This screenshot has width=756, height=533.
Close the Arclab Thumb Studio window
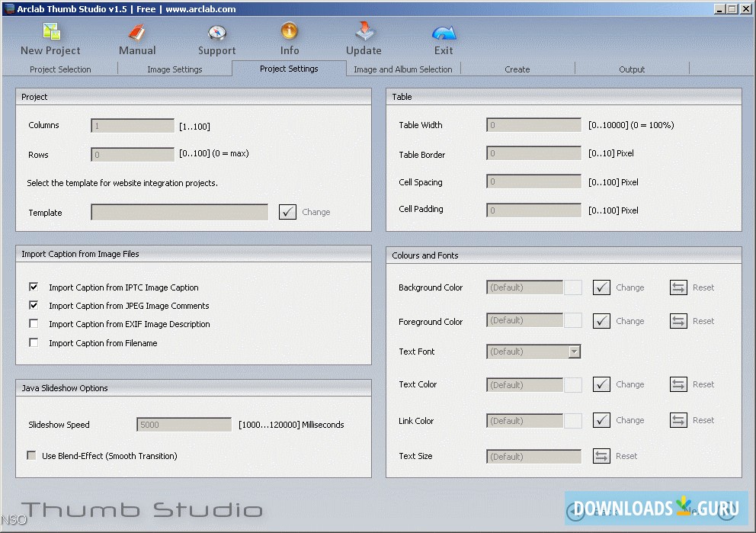[x=746, y=8]
